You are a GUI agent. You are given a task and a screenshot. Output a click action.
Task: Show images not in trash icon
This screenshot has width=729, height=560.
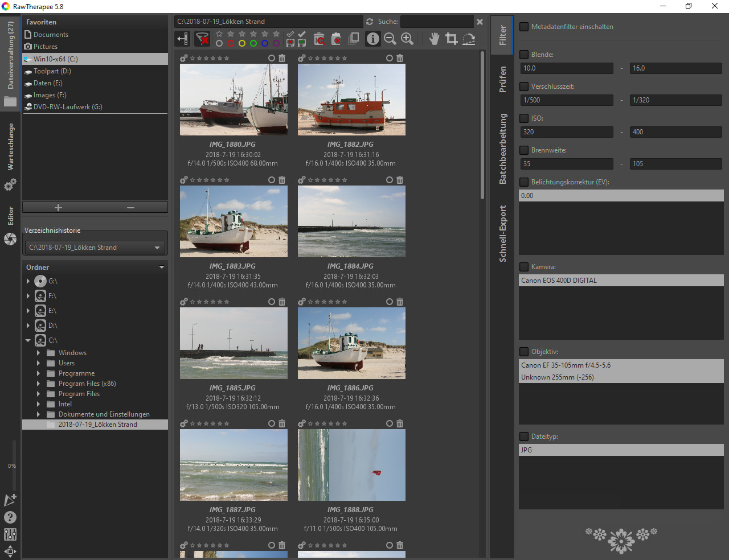coord(336,39)
